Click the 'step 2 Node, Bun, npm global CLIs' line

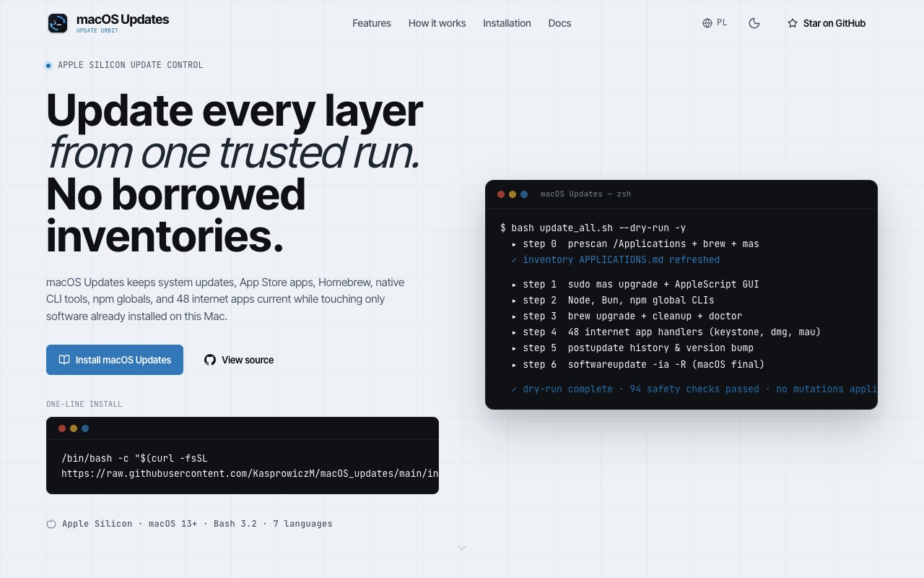(613, 300)
